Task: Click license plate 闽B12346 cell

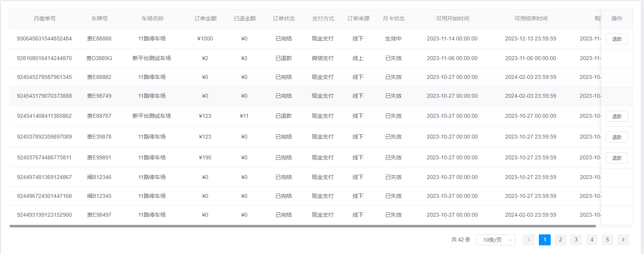Action: (99, 177)
